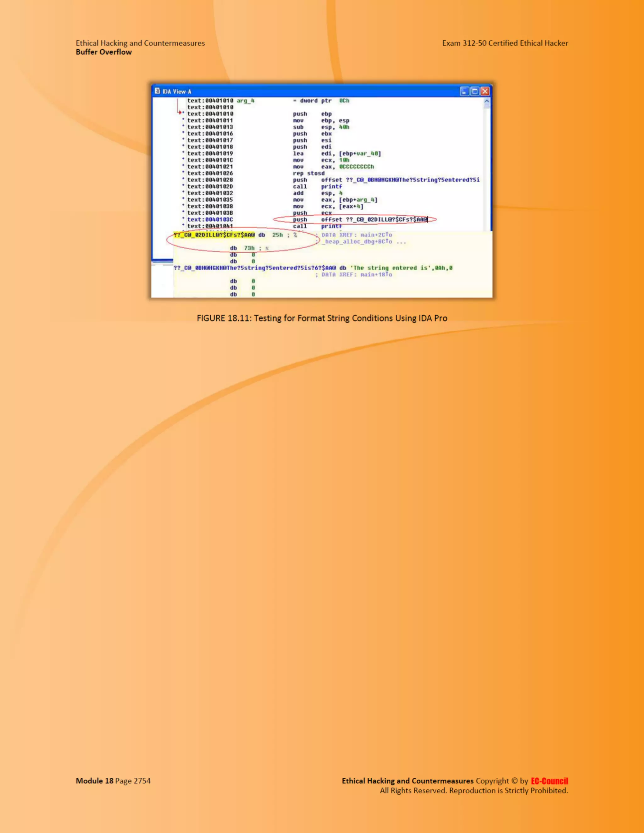The height and width of the screenshot is (833, 644).
Task: Click first call printf at 0040102D
Action: point(317,186)
